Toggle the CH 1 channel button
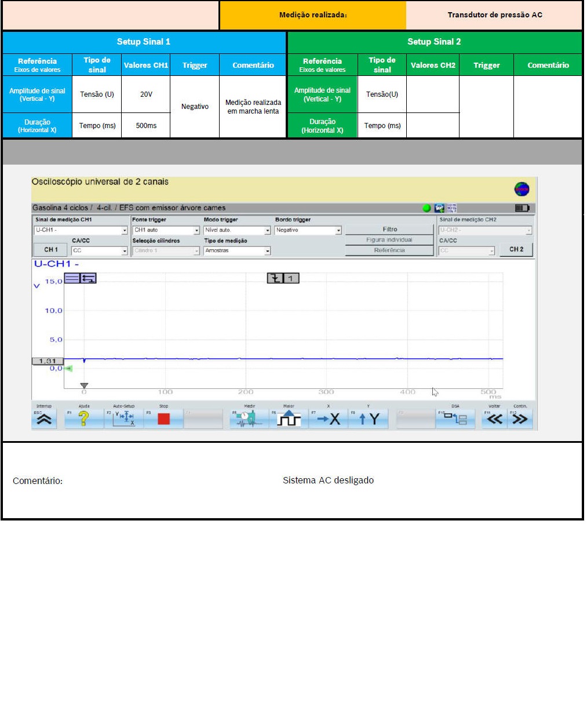This screenshot has width=587, height=728. click(x=51, y=250)
